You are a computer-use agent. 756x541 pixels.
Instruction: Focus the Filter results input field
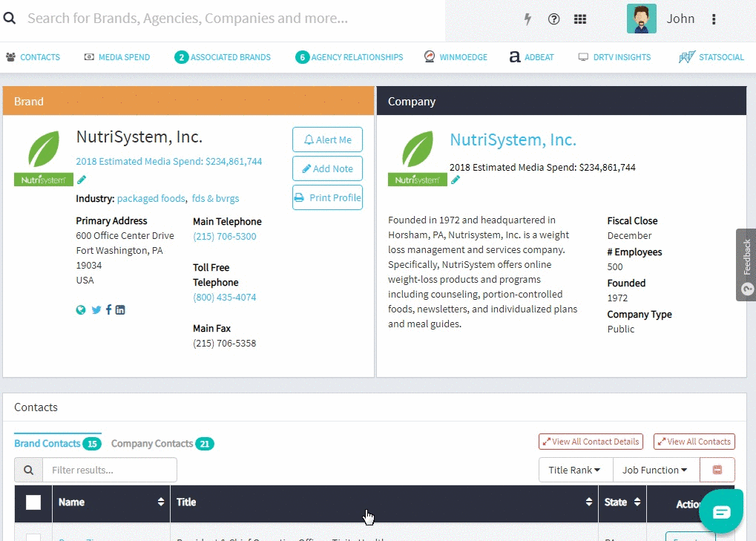pos(110,470)
